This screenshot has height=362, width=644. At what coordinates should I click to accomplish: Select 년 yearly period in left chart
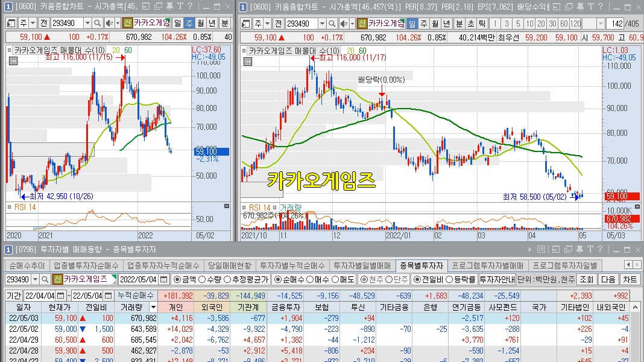[212, 23]
